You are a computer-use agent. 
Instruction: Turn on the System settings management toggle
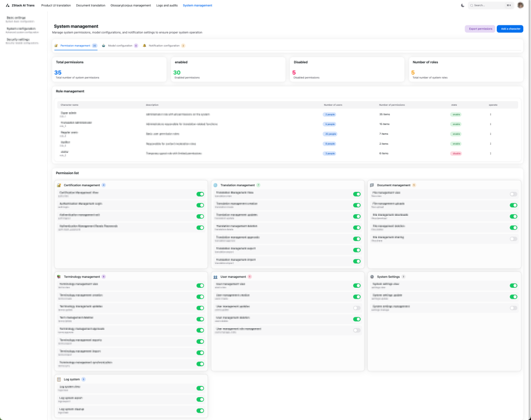click(x=513, y=308)
